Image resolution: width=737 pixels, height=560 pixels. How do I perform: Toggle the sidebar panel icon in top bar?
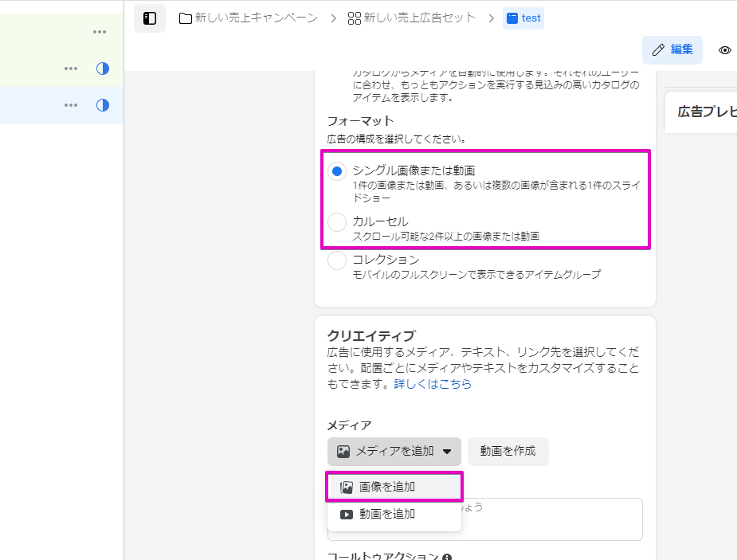[150, 18]
